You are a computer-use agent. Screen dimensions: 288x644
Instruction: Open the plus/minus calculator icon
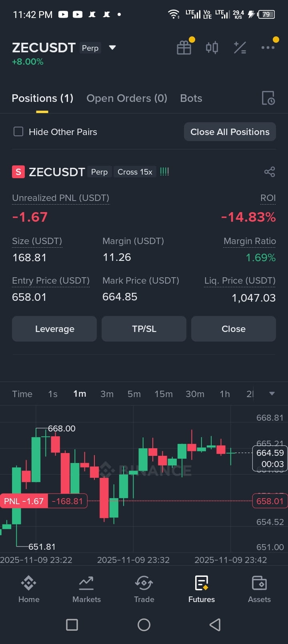(240, 48)
